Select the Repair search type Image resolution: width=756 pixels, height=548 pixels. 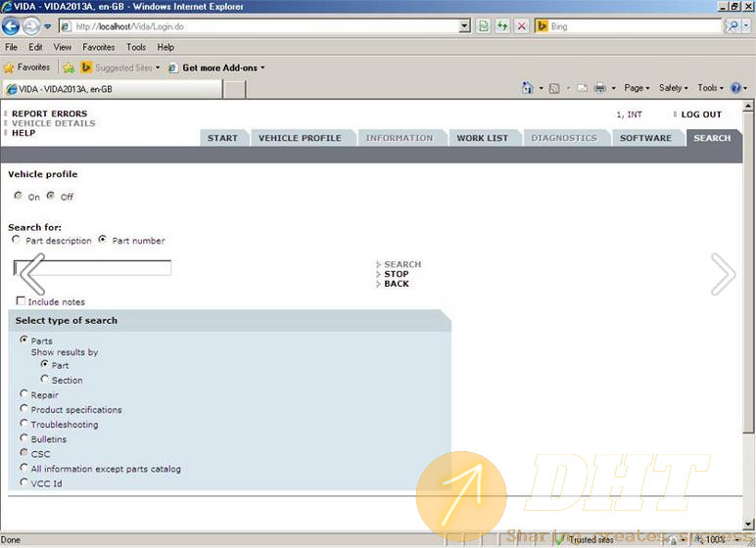click(x=24, y=393)
